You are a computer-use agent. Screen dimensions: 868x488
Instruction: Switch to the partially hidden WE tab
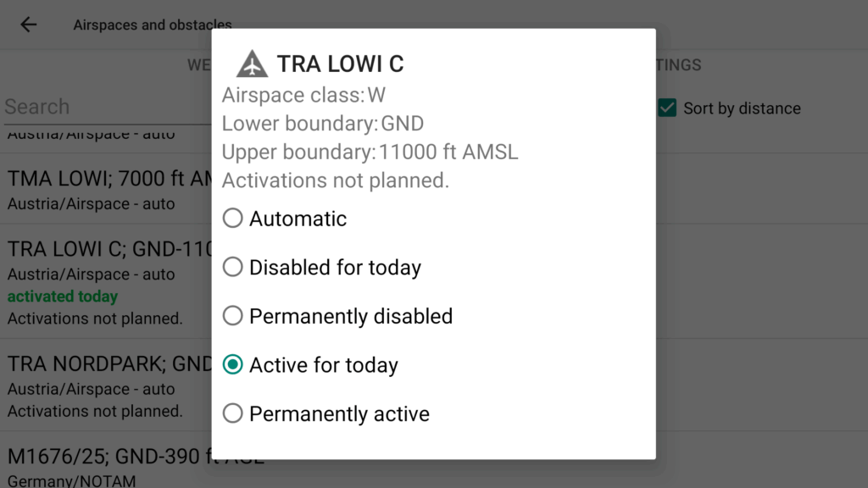point(199,65)
